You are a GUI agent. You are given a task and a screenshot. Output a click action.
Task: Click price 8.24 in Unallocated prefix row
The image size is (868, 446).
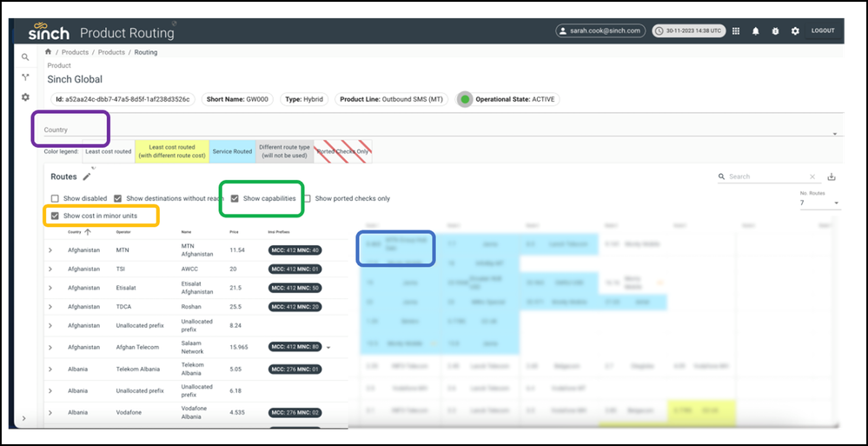(x=235, y=326)
